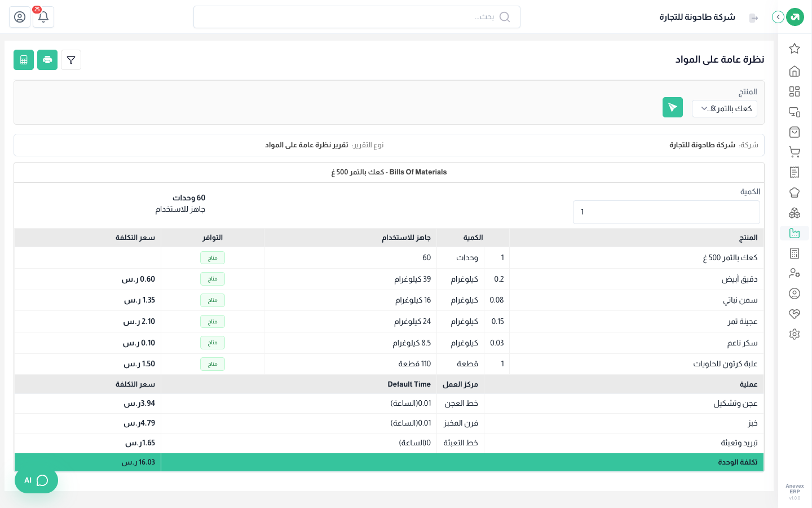
Task: Open the highlighted manufacturing icon in sidebar
Action: (x=795, y=233)
